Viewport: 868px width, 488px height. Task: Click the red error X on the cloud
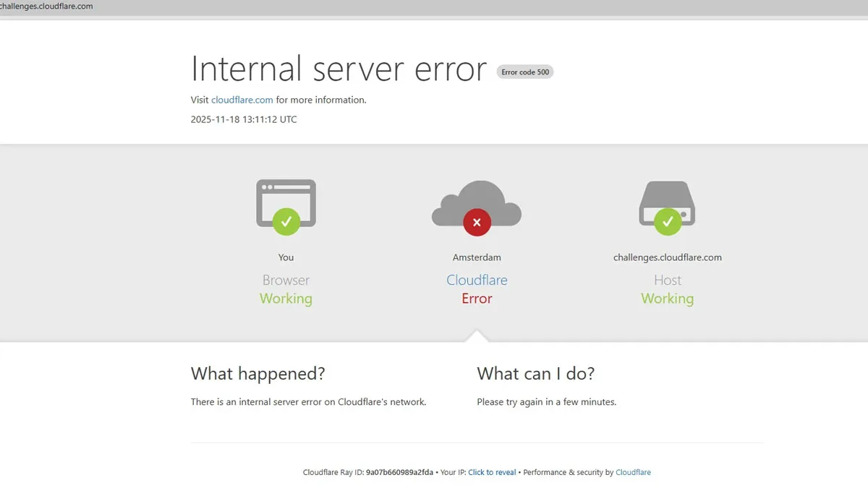(477, 222)
